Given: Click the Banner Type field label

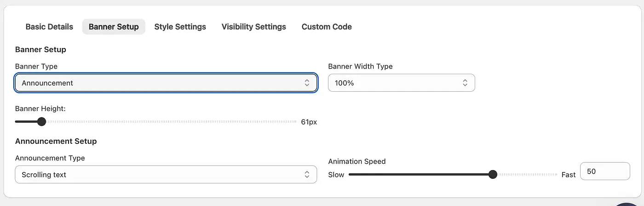Looking at the screenshot, I should pos(36,66).
